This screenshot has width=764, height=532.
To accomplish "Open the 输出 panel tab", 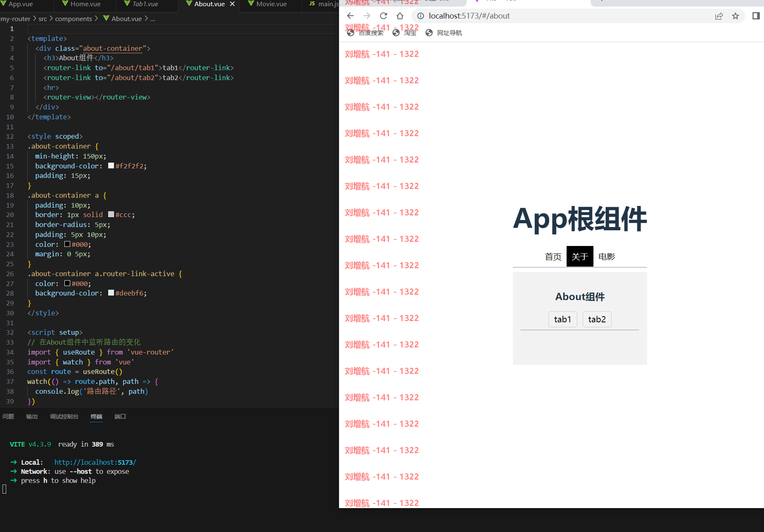I will (x=32, y=416).
